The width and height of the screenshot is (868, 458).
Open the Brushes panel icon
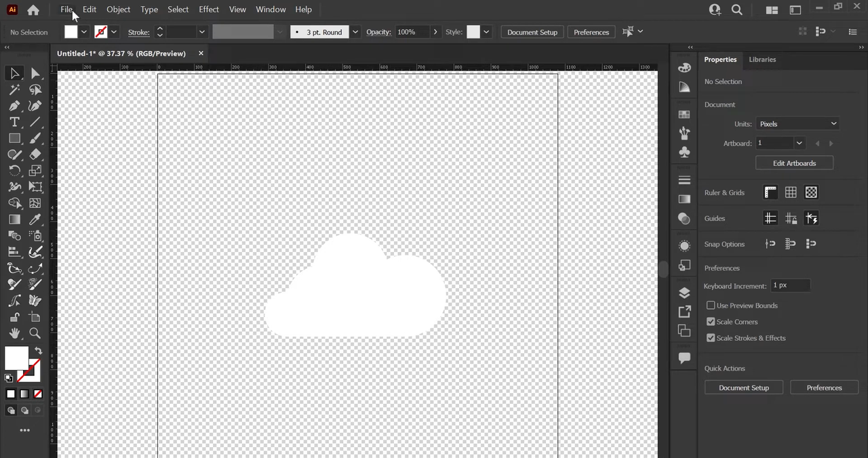pos(684,133)
